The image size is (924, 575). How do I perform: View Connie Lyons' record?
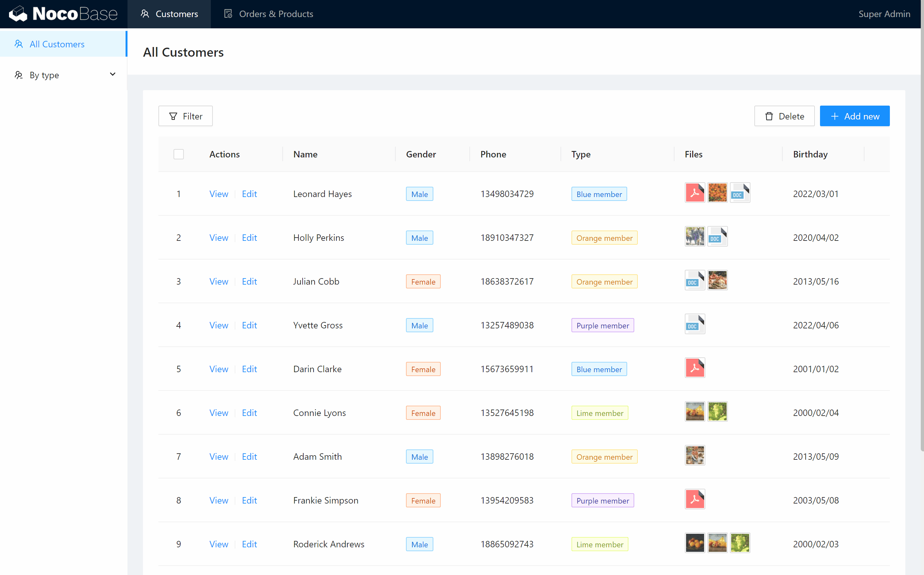click(x=219, y=413)
